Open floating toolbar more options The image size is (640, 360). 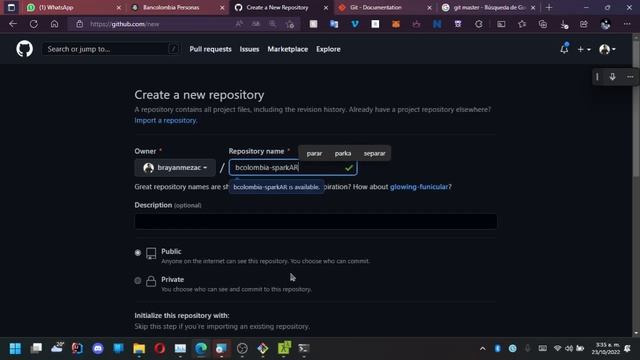(x=630, y=77)
